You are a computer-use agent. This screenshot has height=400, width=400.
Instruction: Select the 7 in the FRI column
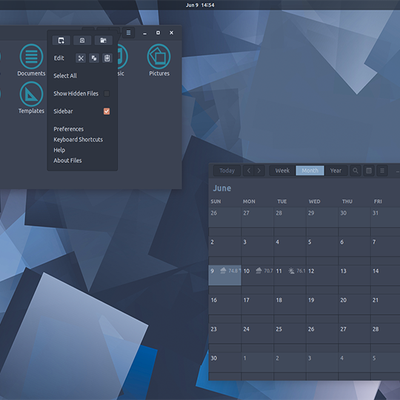tap(386, 246)
